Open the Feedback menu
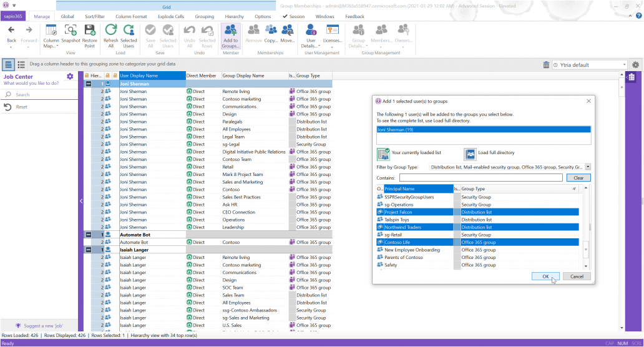The image size is (644, 347). pos(354,16)
